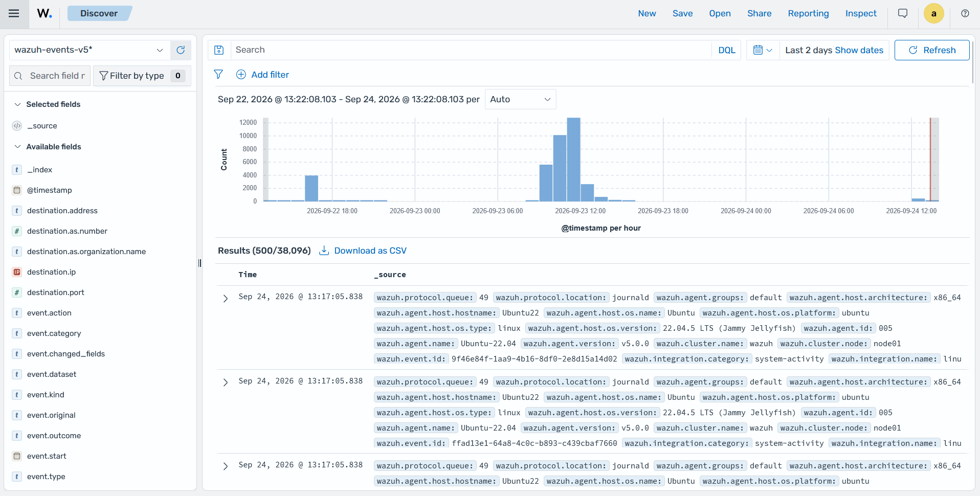
Task: Open the wazuh-events-v5* index pattern dropdown
Action: (90, 50)
